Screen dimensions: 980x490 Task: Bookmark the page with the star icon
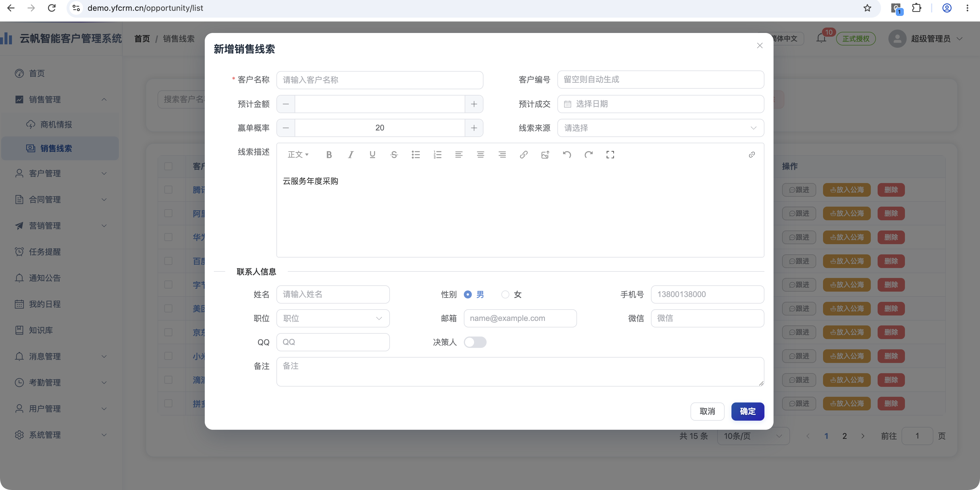tap(867, 8)
